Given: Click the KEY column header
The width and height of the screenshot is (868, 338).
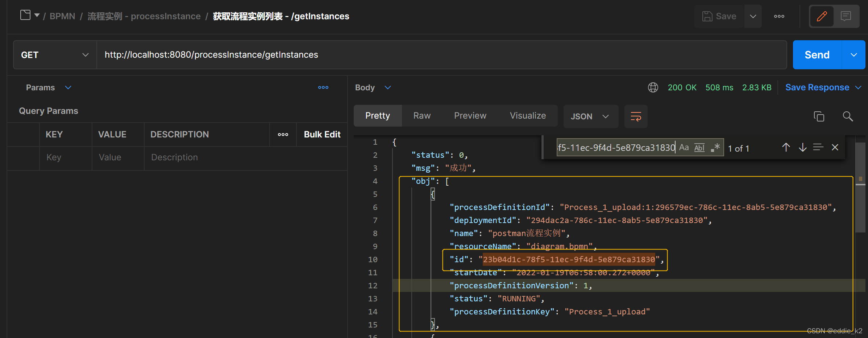Looking at the screenshot, I should pos(54,135).
